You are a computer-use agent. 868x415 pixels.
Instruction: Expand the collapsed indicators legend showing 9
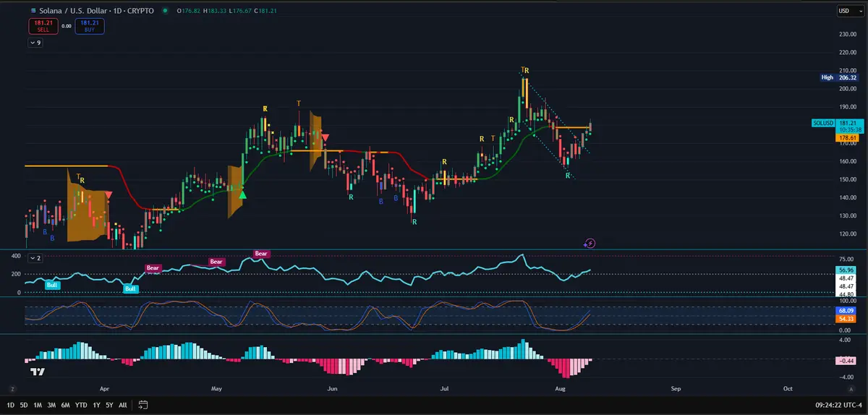[35, 43]
